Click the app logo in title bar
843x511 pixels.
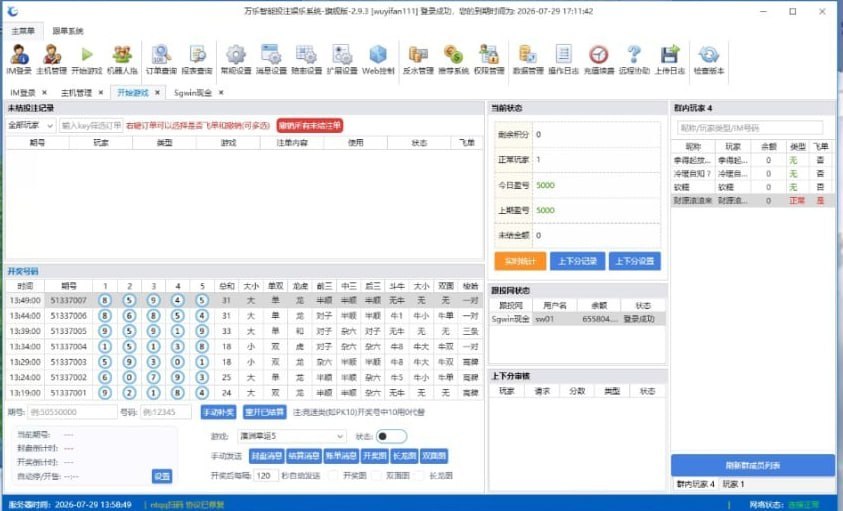coord(12,11)
